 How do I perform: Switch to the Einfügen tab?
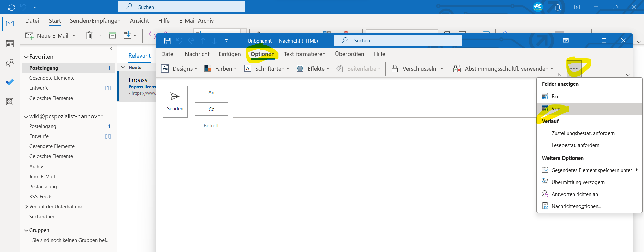(x=229, y=54)
